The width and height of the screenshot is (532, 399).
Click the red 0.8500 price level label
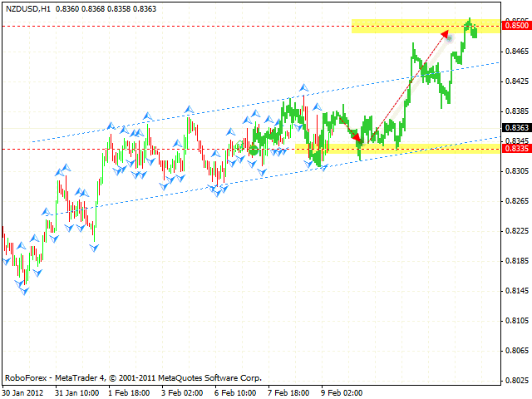click(517, 27)
